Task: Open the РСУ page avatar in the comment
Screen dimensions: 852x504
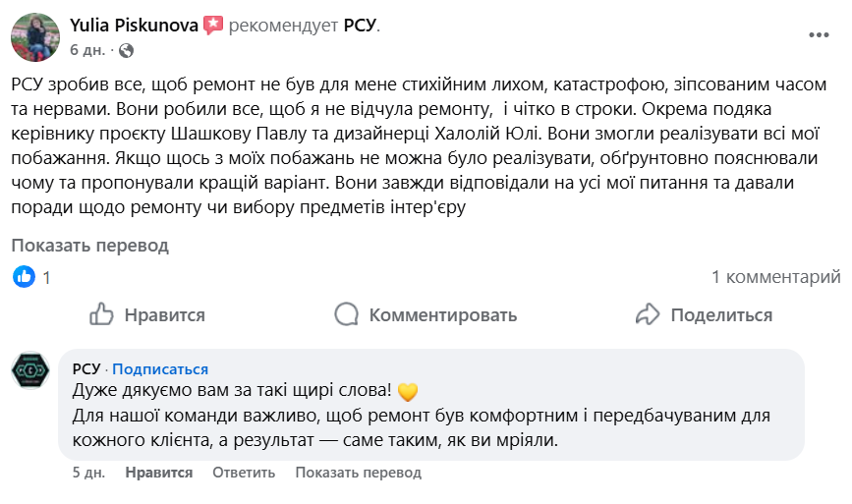Action: click(29, 369)
